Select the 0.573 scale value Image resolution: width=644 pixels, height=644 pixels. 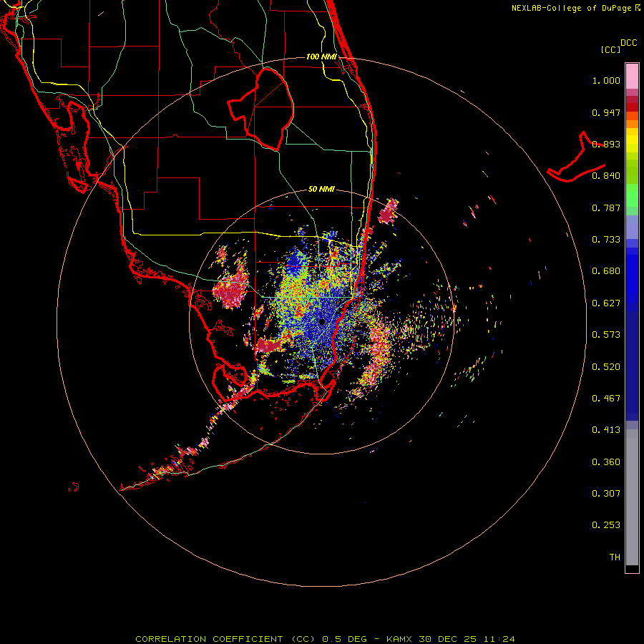click(606, 335)
